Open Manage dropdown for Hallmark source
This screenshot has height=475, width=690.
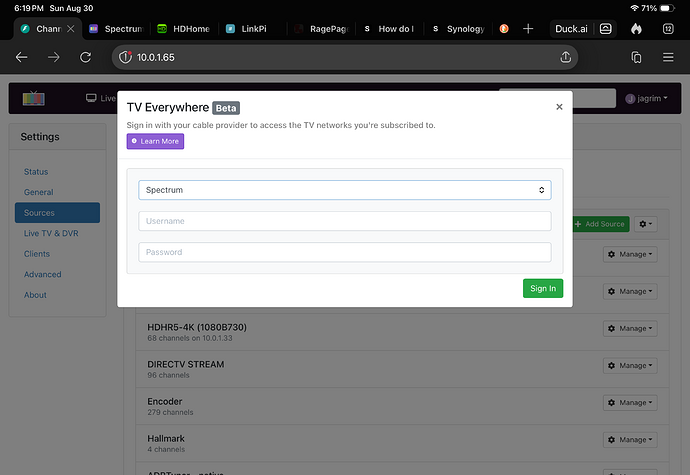coord(630,439)
